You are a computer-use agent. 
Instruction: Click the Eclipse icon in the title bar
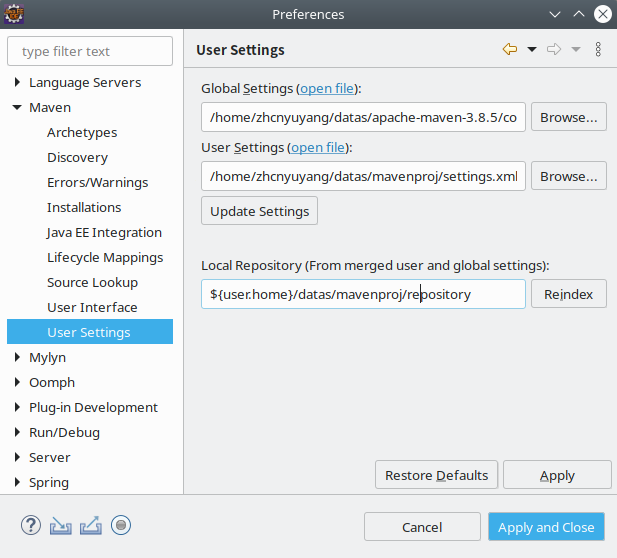[16, 14]
